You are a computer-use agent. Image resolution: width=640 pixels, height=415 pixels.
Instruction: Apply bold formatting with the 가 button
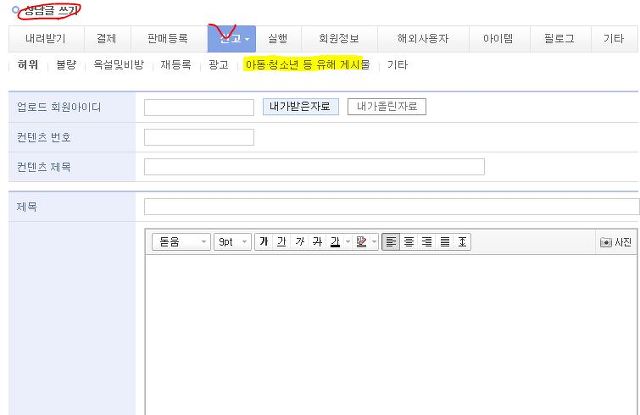tap(264, 242)
